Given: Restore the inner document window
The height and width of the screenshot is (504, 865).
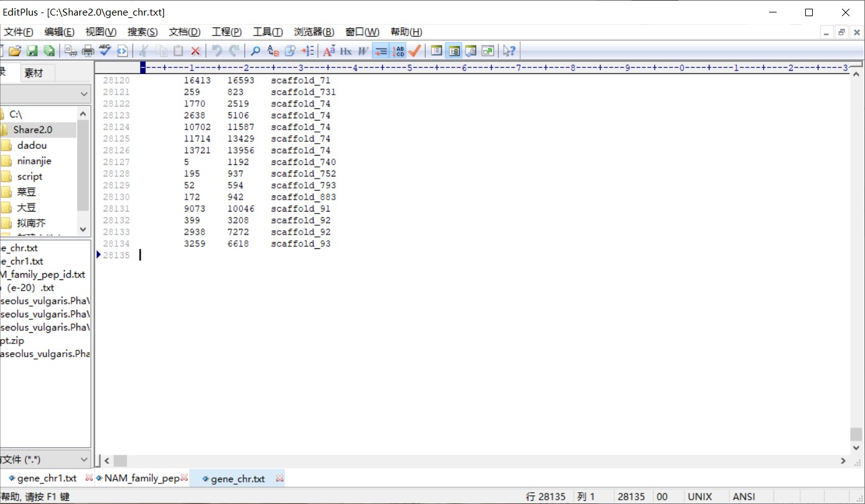Looking at the screenshot, I should pyautogui.click(x=841, y=32).
